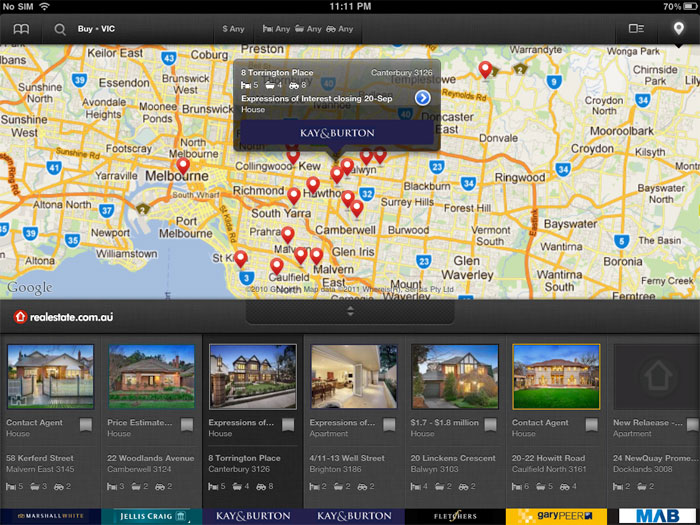
Task: Open the bathrooms filter Any
Action: point(308,29)
